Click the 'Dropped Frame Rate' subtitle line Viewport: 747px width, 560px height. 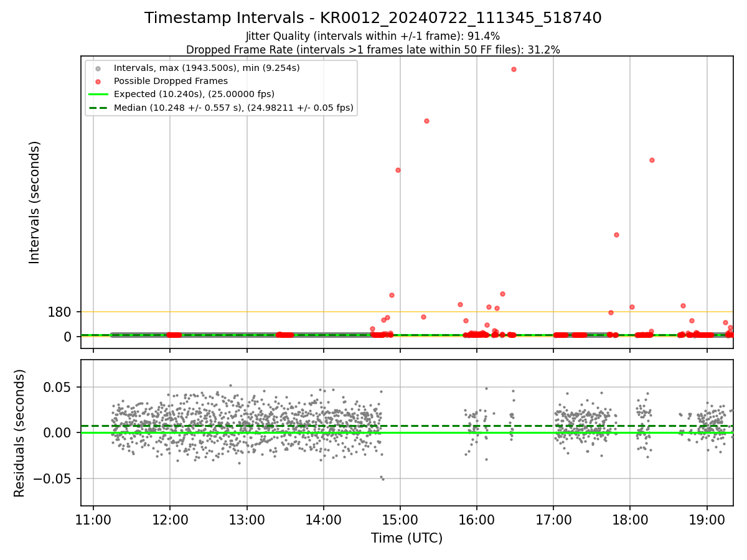373,50
